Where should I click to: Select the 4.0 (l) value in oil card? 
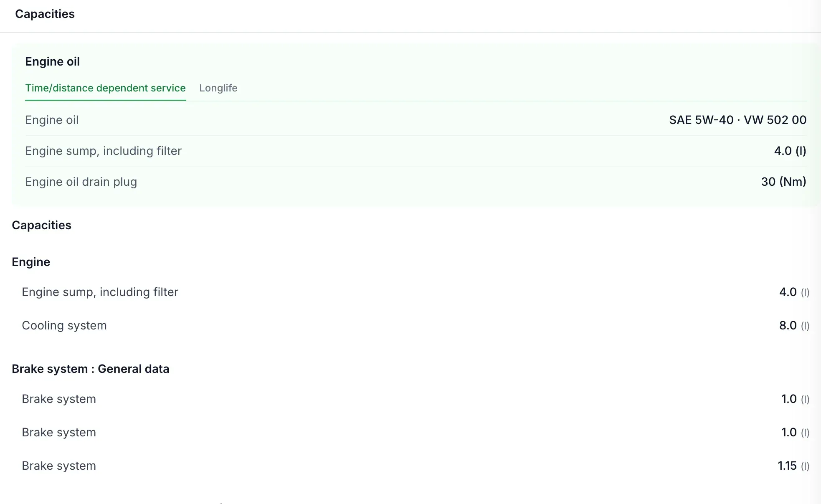pyautogui.click(x=790, y=151)
